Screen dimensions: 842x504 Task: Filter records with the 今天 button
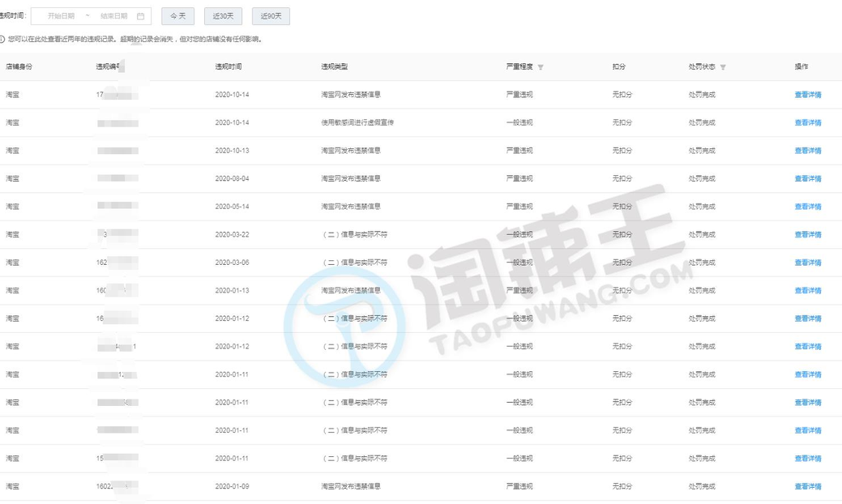(177, 16)
